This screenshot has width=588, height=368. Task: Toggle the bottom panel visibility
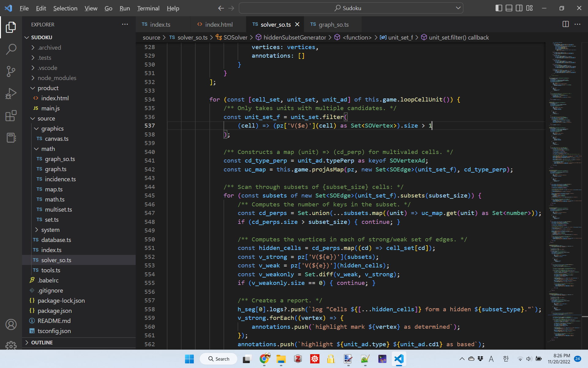tap(509, 8)
